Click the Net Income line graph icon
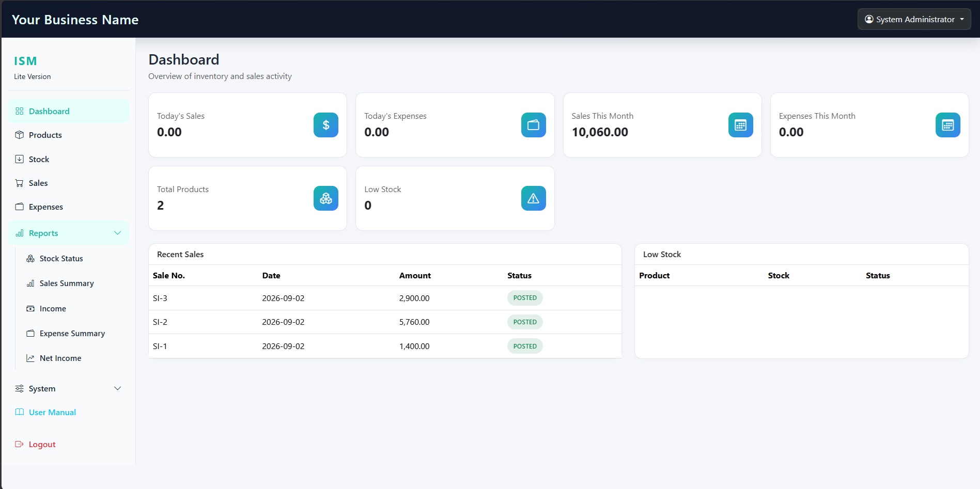Screen dimensions: 980x489 pyautogui.click(x=30, y=358)
